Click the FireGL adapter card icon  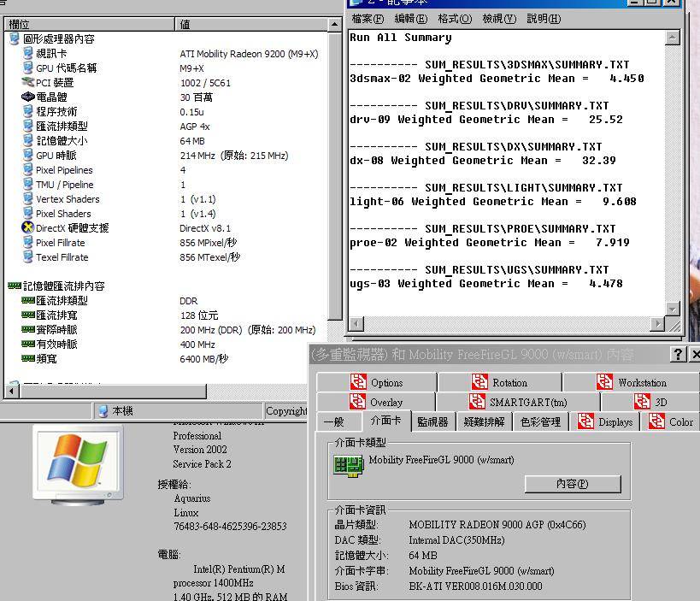pos(348,466)
